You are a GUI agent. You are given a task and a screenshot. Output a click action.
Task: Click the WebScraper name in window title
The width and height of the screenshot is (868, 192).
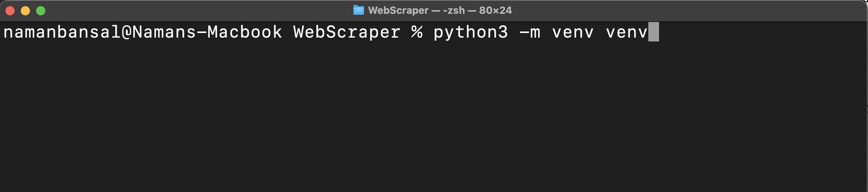tap(398, 10)
